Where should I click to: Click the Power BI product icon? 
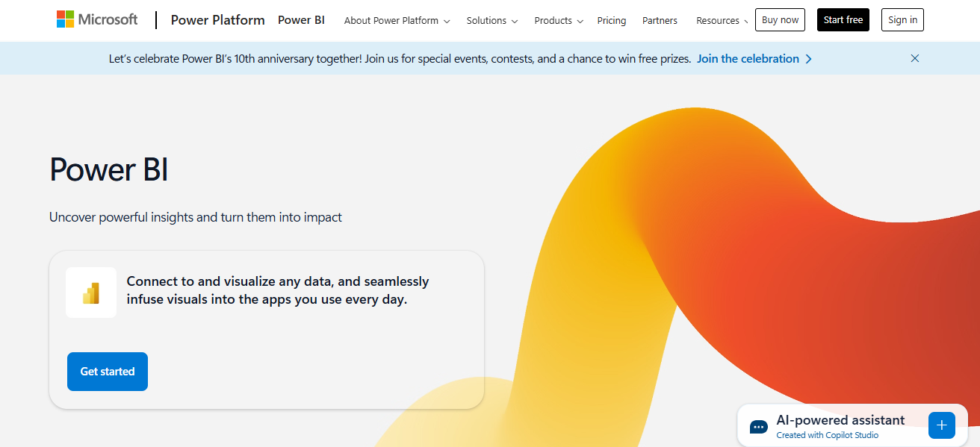[91, 293]
